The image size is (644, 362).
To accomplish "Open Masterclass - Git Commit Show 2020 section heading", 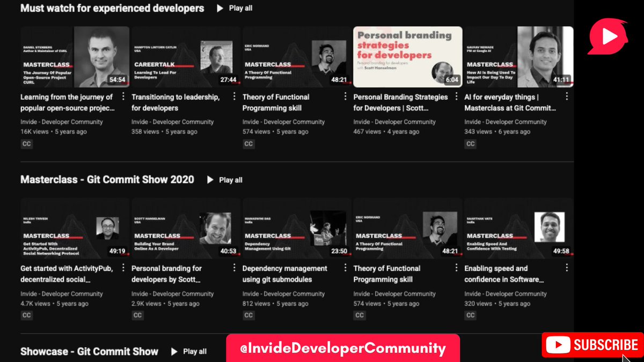I will click(x=107, y=180).
